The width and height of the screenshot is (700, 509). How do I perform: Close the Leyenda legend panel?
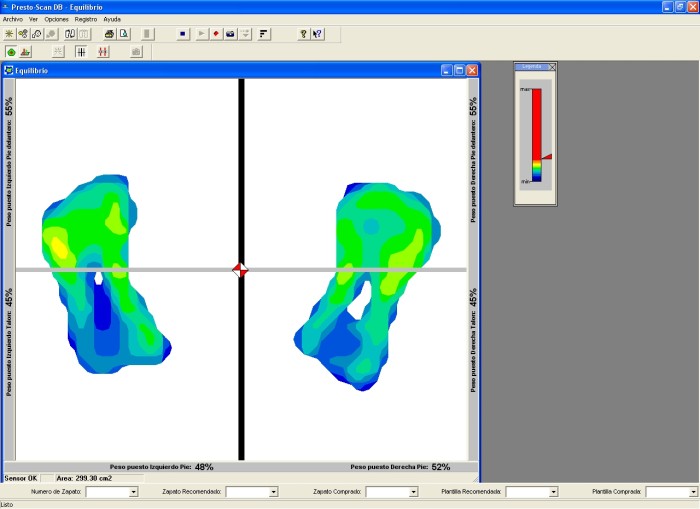(552, 67)
